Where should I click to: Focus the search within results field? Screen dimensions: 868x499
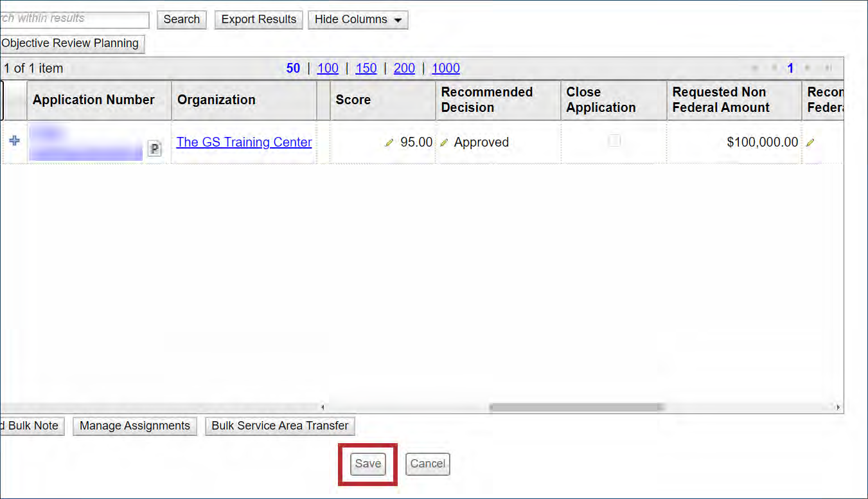coord(74,19)
